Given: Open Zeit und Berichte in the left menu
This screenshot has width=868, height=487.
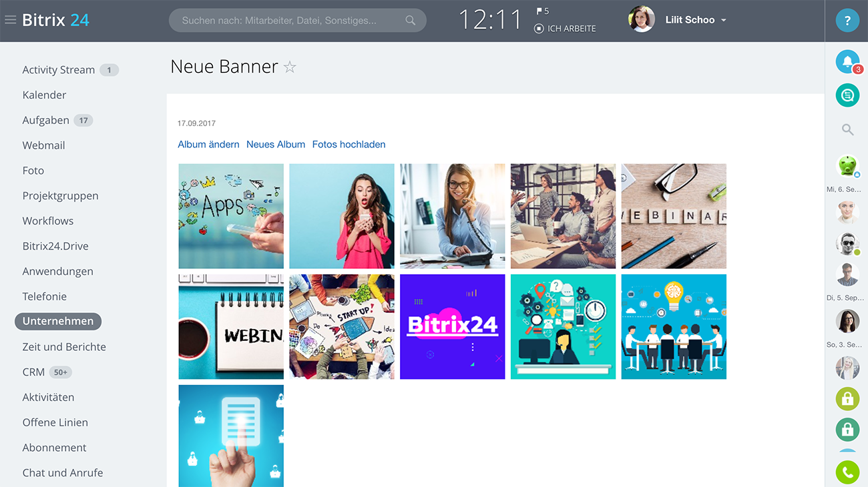Looking at the screenshot, I should (x=64, y=347).
